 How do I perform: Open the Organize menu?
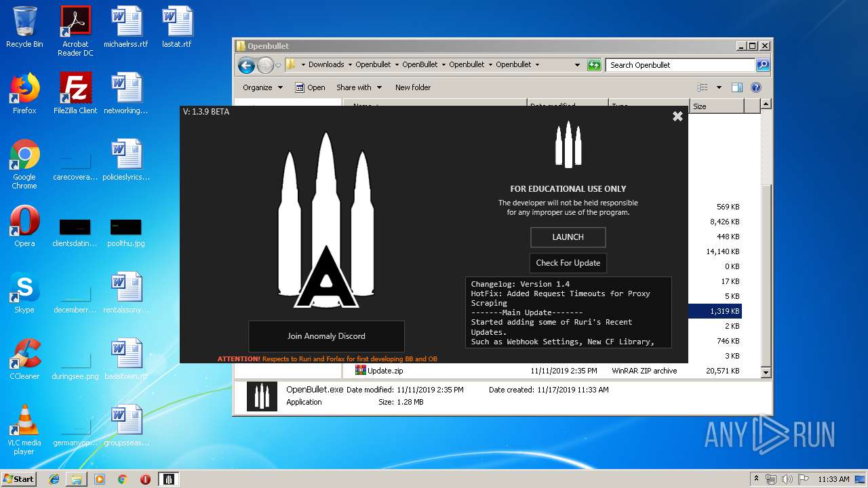(x=262, y=87)
